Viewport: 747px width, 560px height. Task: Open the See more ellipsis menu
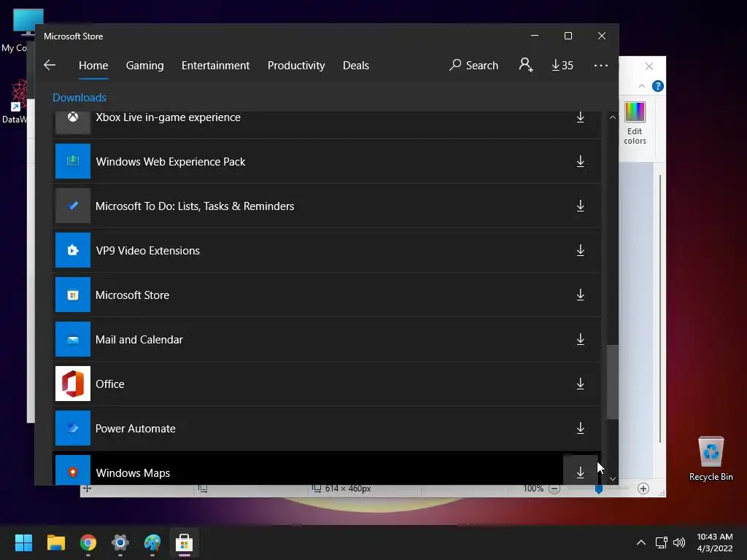pyautogui.click(x=601, y=65)
